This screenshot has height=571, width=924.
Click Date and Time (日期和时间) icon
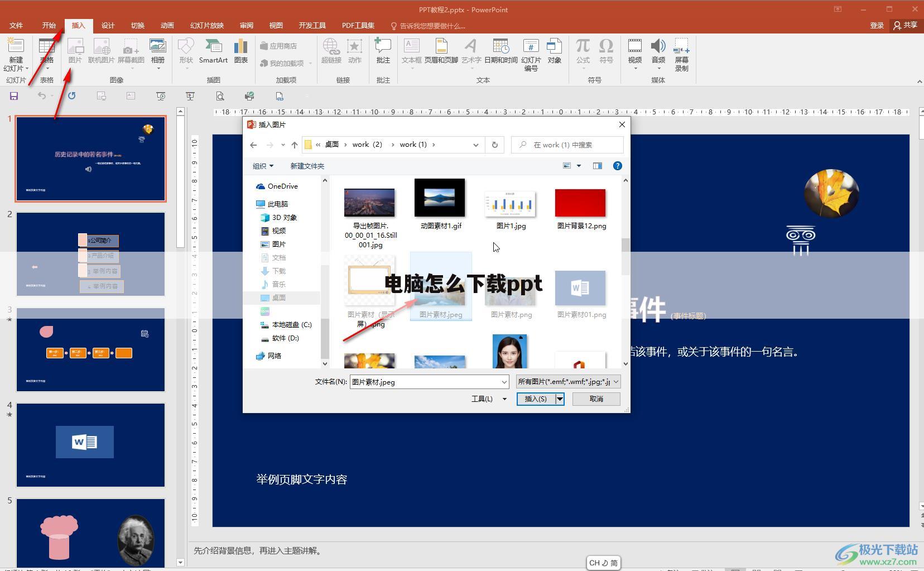(501, 51)
